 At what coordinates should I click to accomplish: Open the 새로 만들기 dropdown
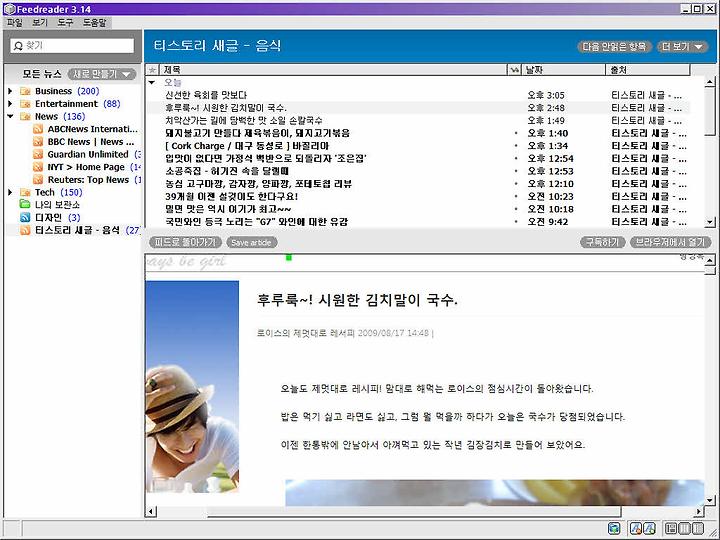[x=101, y=74]
